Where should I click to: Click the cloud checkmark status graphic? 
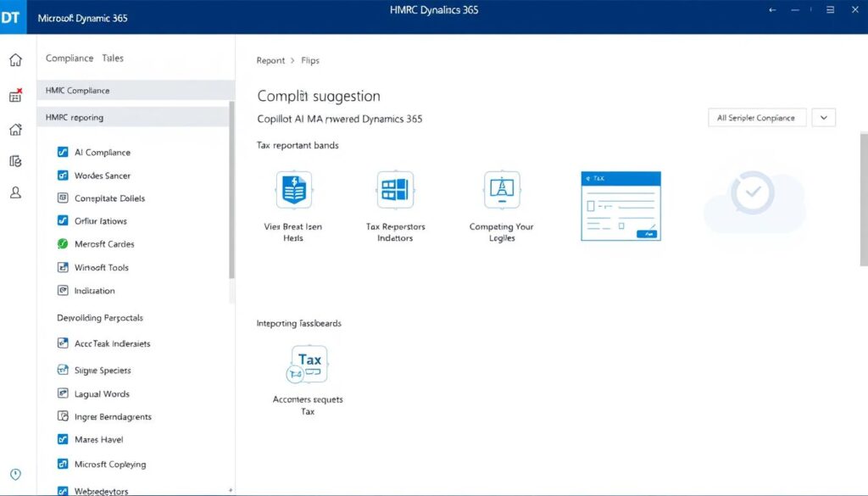[754, 202]
